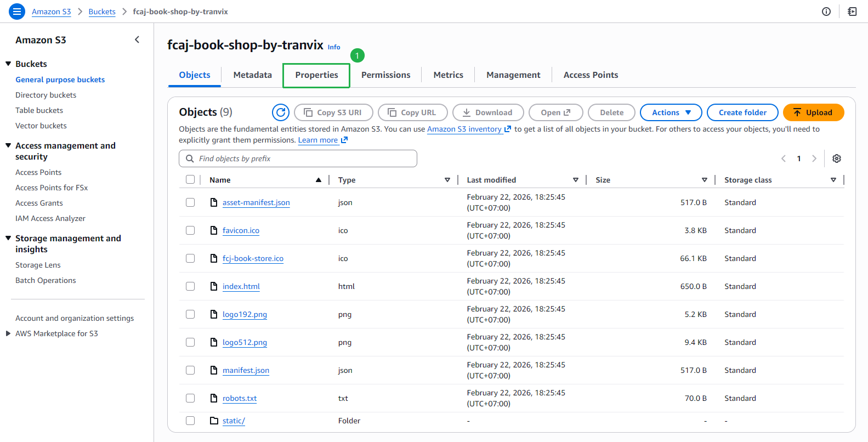Open the Metrics tab
868x442 pixels.
(x=448, y=75)
